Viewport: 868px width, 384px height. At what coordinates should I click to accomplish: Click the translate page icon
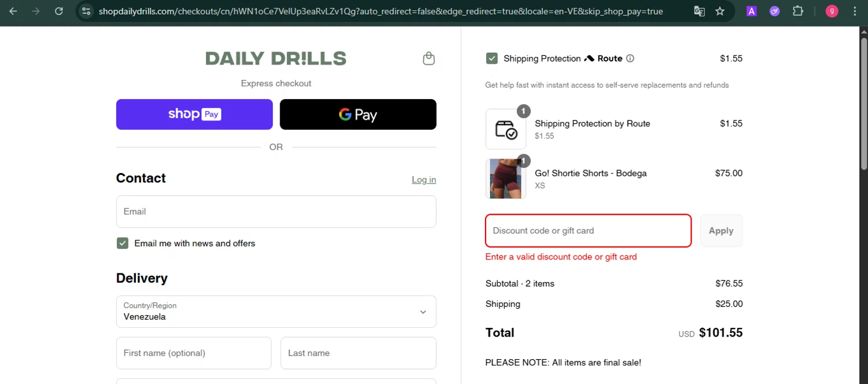[699, 11]
